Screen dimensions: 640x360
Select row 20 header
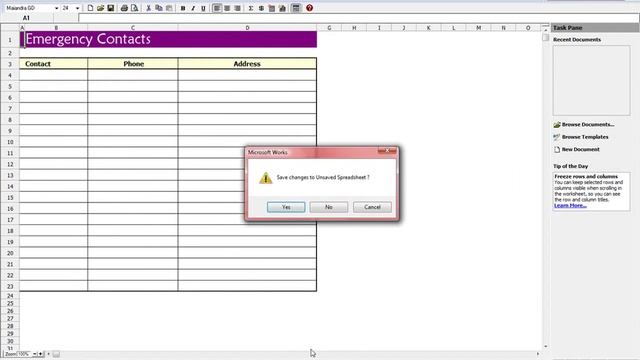click(10, 253)
